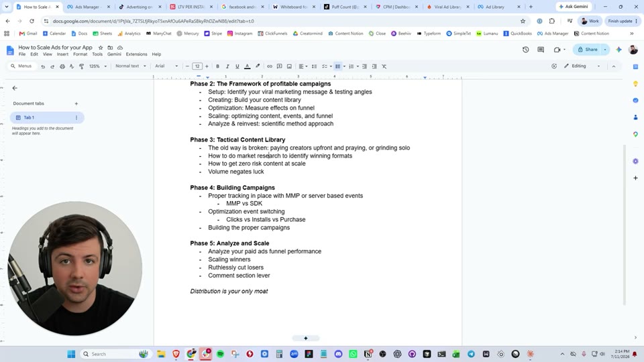This screenshot has height=362, width=644.
Task: Toggle Italic formatting
Action: point(227,66)
